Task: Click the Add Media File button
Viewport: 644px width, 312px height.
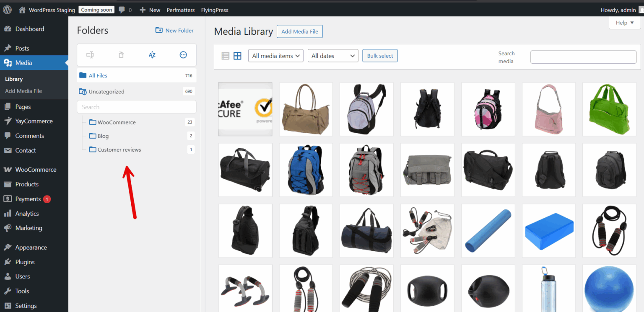Action: pyautogui.click(x=300, y=31)
